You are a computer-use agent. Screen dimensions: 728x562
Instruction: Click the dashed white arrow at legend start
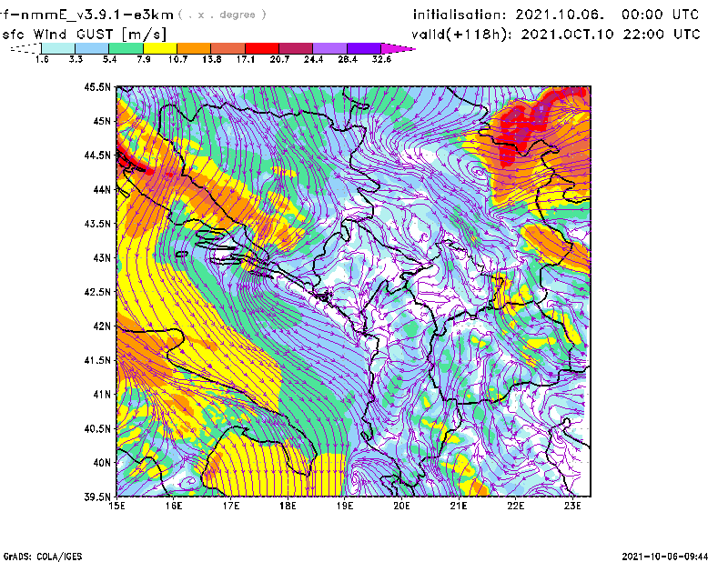click(x=25, y=48)
